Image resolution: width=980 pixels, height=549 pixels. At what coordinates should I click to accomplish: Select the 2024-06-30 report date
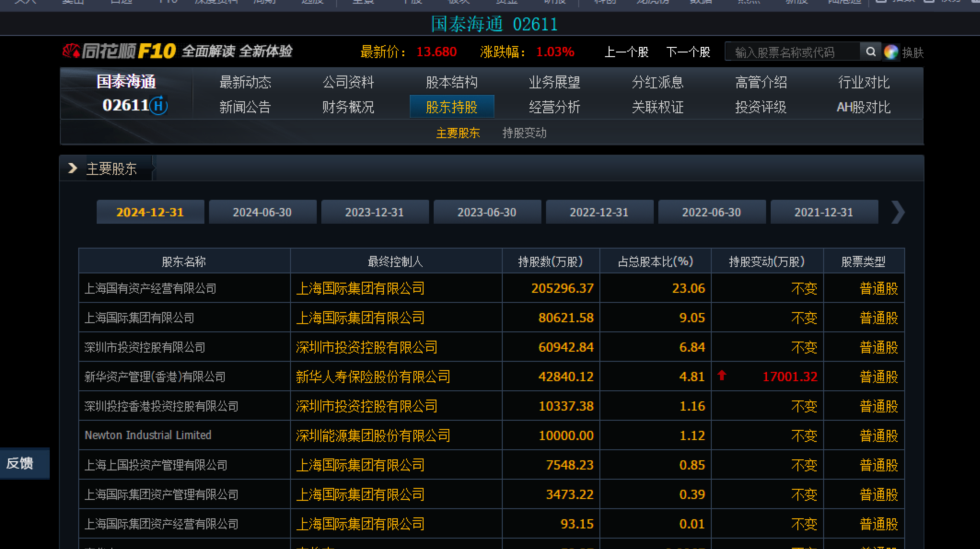(262, 212)
